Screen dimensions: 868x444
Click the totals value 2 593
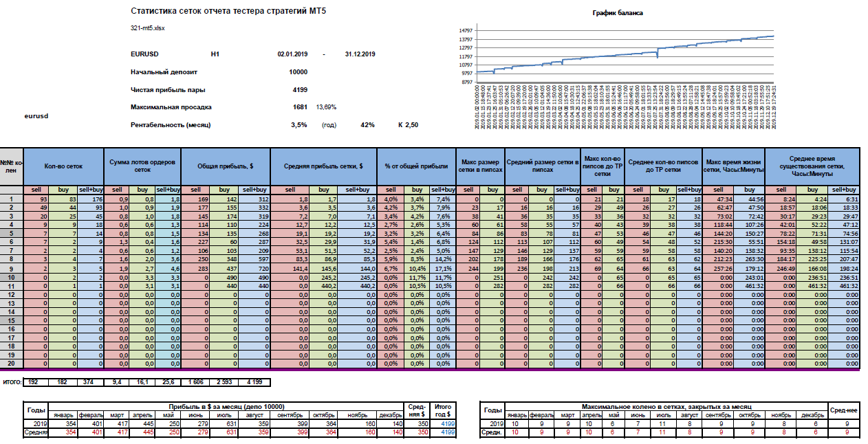pyautogui.click(x=224, y=381)
